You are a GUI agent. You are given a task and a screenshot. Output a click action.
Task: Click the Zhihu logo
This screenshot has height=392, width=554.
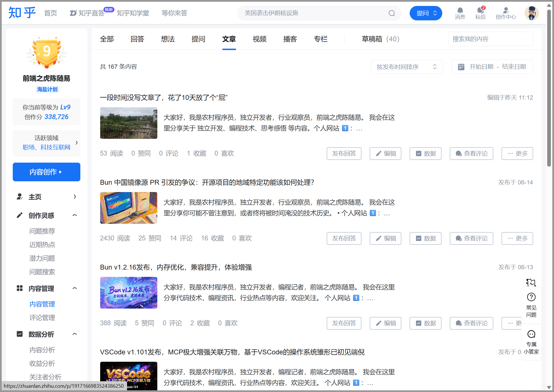click(x=22, y=13)
